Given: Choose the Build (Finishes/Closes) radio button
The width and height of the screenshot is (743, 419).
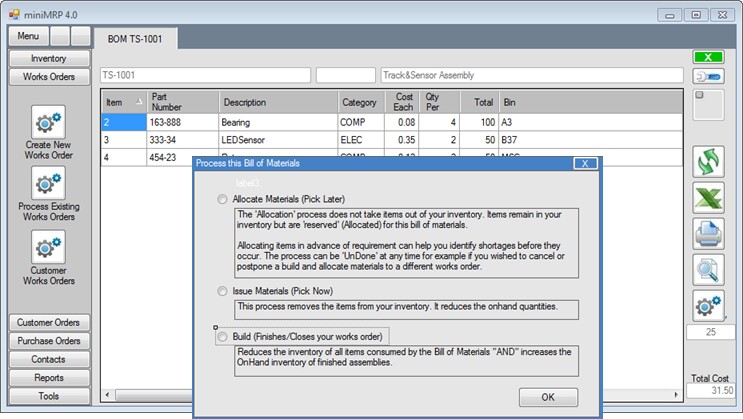Looking at the screenshot, I should (x=222, y=337).
